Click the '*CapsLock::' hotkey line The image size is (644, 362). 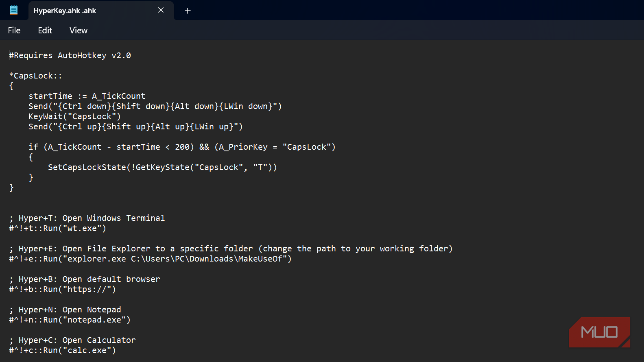pyautogui.click(x=36, y=76)
